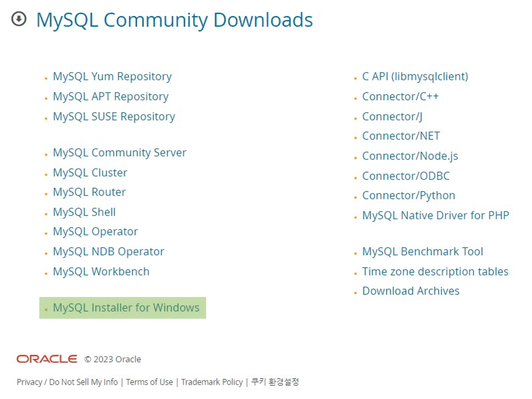Click the Terms of Use footer link
This screenshot has width=532, height=399.
(149, 382)
